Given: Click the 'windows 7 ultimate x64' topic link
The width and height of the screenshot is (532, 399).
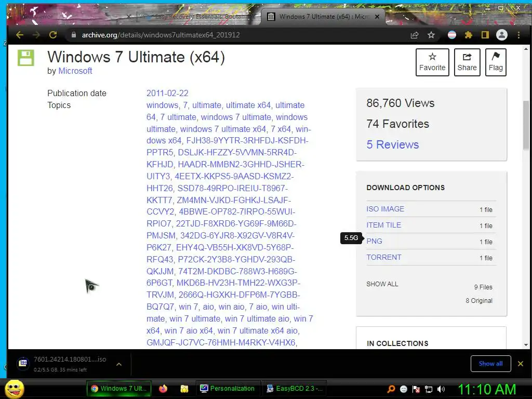Looking at the screenshot, I should click(223, 129).
